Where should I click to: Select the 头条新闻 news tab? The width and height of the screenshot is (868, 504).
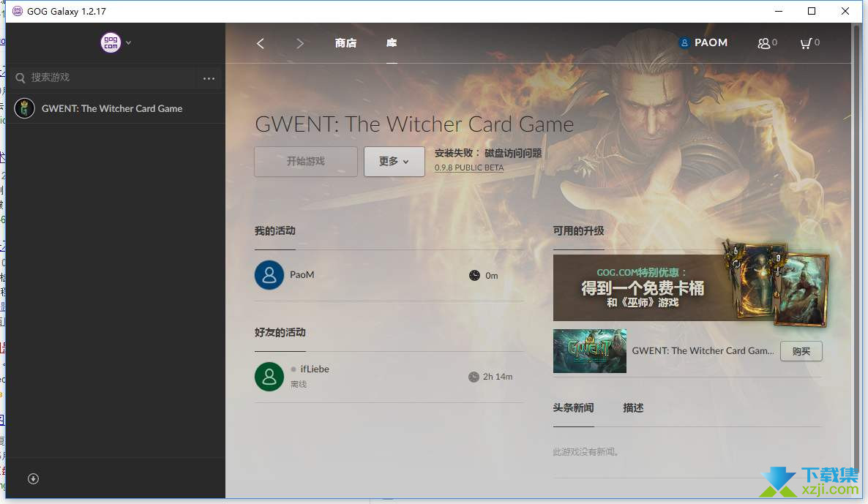574,408
